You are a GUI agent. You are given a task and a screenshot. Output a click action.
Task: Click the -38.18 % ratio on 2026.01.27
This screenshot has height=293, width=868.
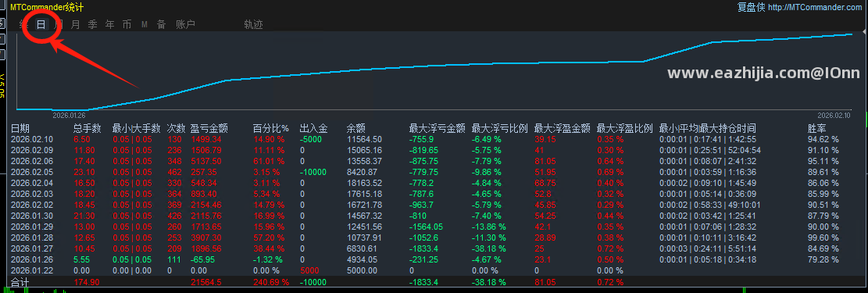pyautogui.click(x=489, y=248)
